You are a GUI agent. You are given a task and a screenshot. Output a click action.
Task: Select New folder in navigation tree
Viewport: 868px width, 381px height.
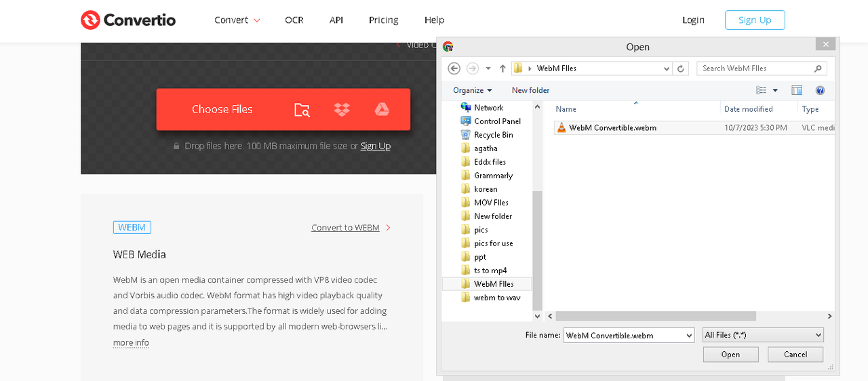(493, 216)
